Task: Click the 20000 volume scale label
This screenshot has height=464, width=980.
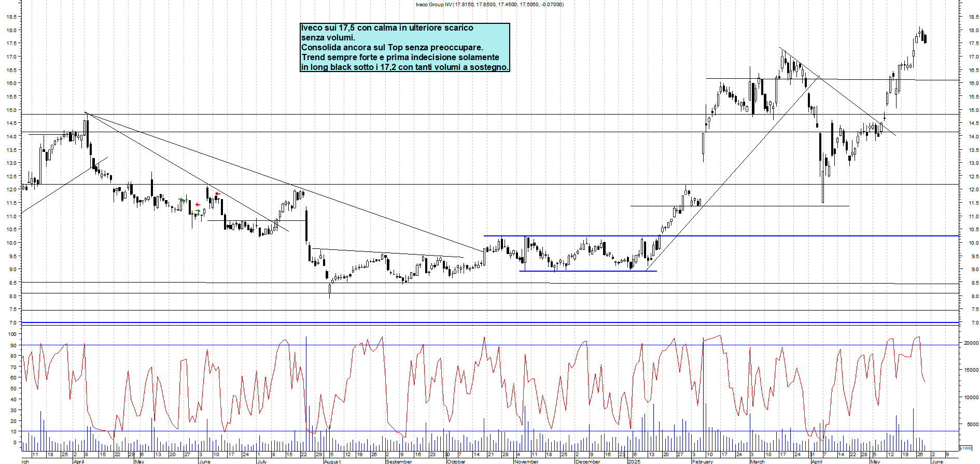Action: (971, 343)
